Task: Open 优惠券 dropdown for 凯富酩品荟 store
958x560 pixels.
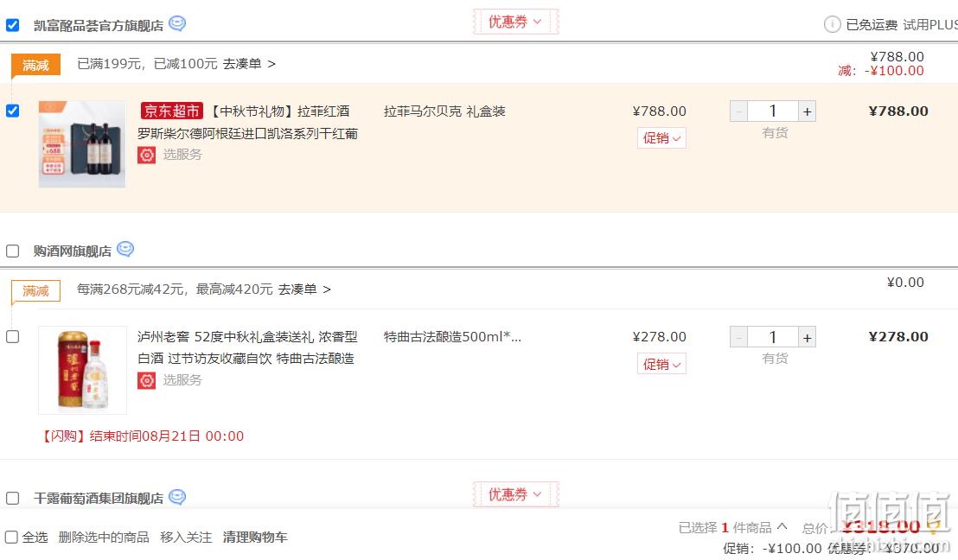Action: (x=515, y=22)
